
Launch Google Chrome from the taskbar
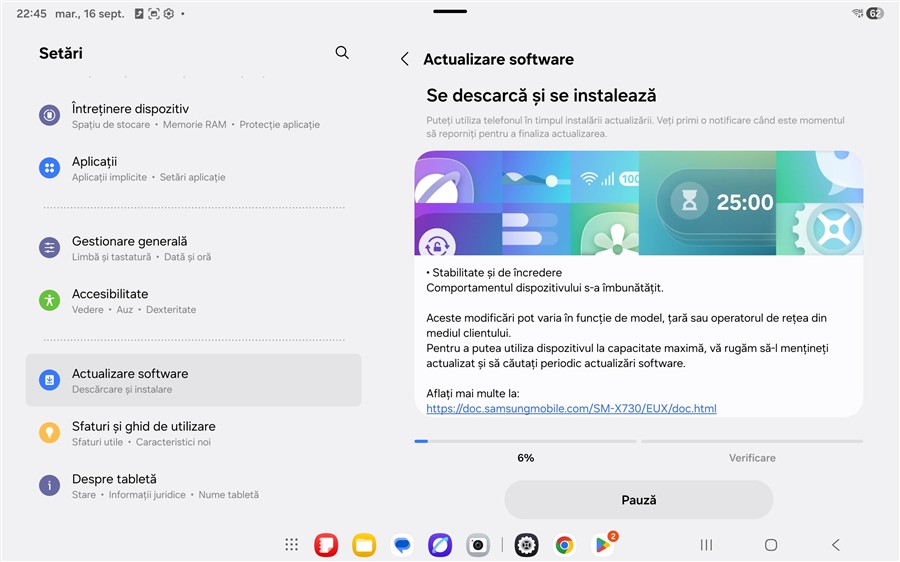click(x=565, y=545)
